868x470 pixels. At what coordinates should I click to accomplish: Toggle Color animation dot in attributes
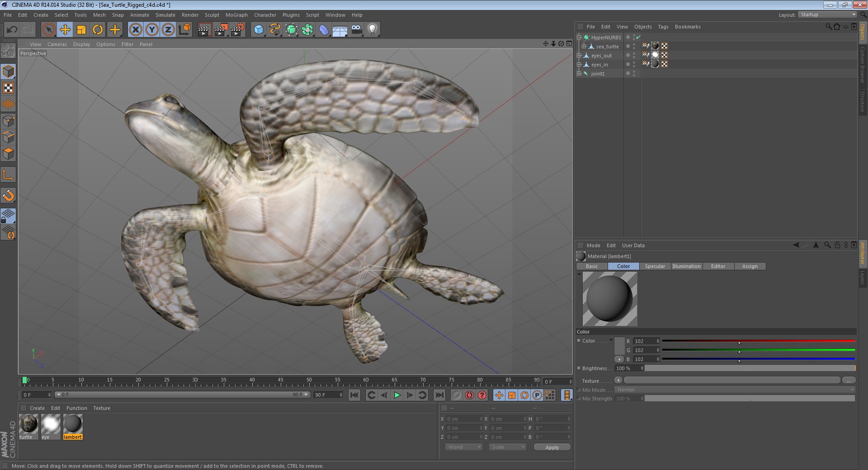click(579, 341)
